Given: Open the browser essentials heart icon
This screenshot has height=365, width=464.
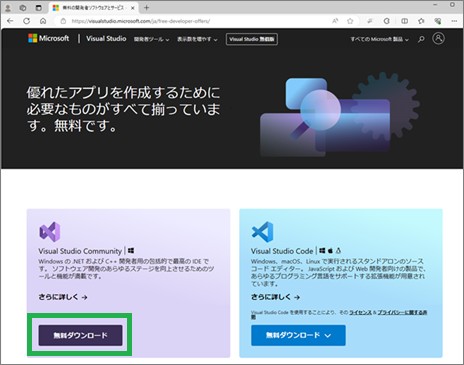Looking at the screenshot, I should point(438,21).
